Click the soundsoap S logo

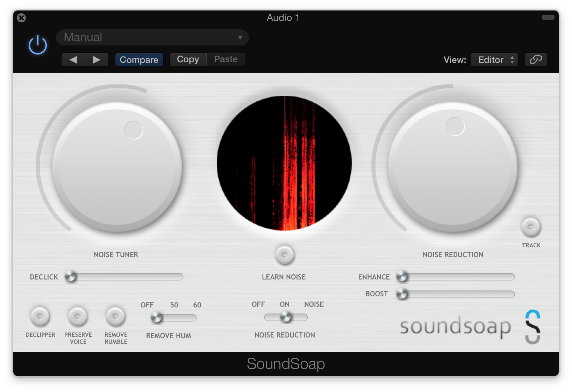coord(533,327)
